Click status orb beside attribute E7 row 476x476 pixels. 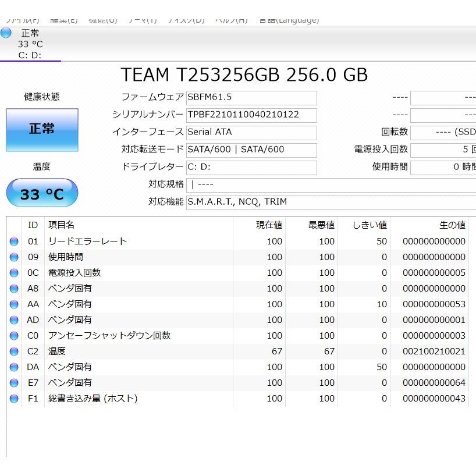tap(14, 383)
